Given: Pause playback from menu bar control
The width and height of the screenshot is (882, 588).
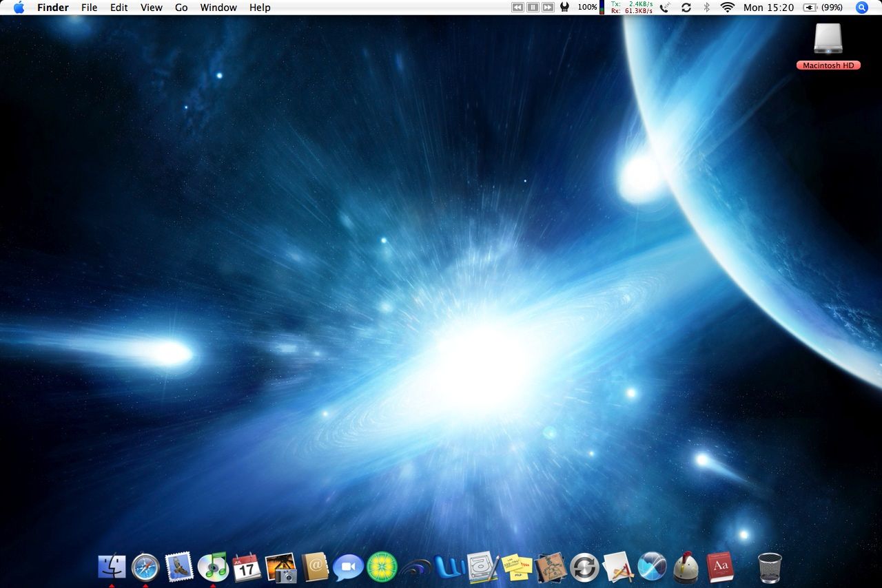Looking at the screenshot, I should pos(533,8).
